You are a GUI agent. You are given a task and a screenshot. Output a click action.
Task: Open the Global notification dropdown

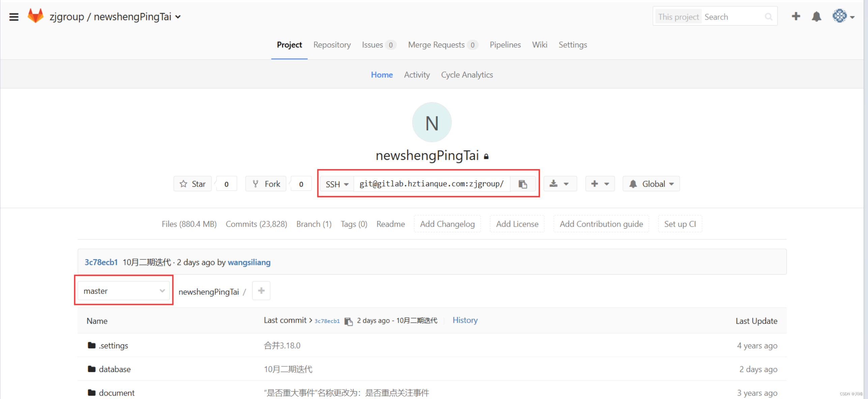(651, 184)
